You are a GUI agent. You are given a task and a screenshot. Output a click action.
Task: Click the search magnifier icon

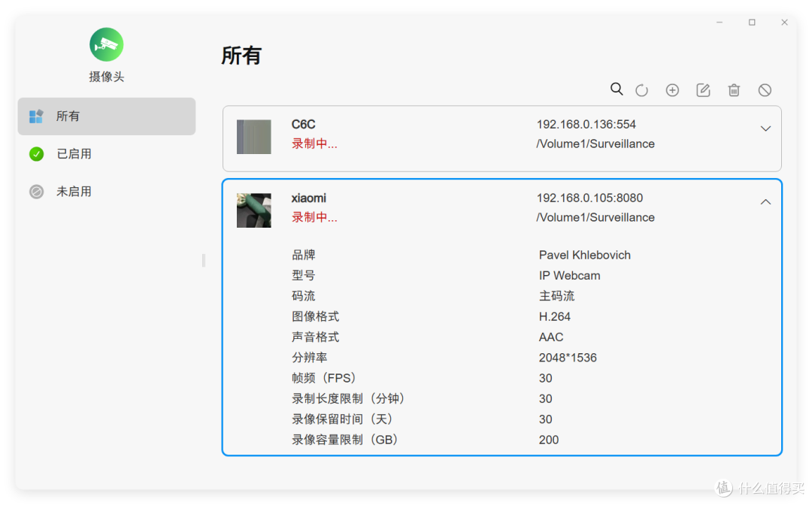pos(617,89)
